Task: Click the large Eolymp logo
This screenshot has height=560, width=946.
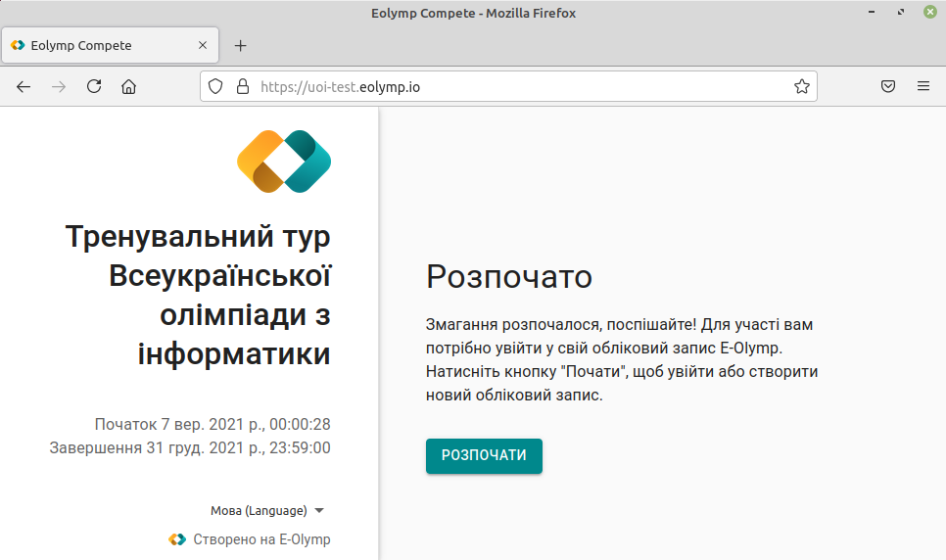Action: coord(284,162)
